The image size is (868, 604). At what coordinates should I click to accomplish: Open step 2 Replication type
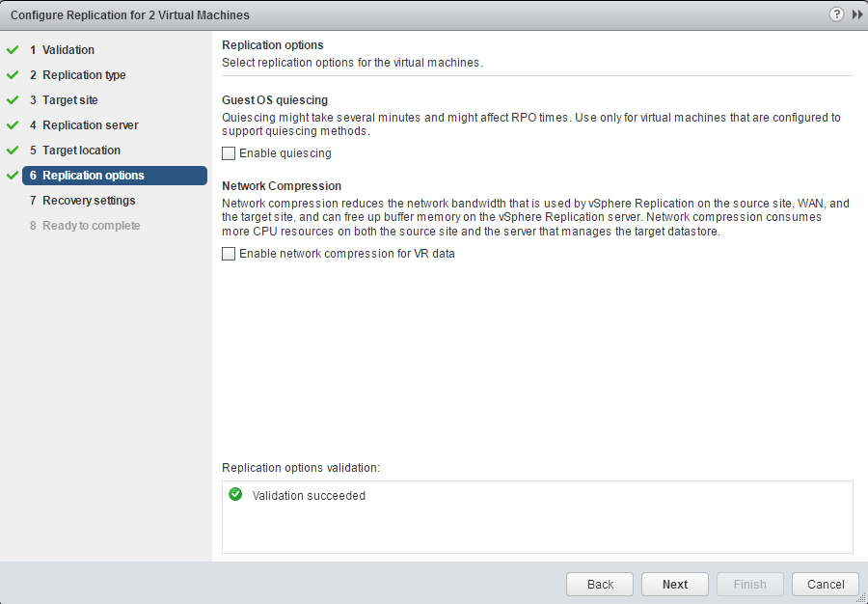[x=83, y=75]
